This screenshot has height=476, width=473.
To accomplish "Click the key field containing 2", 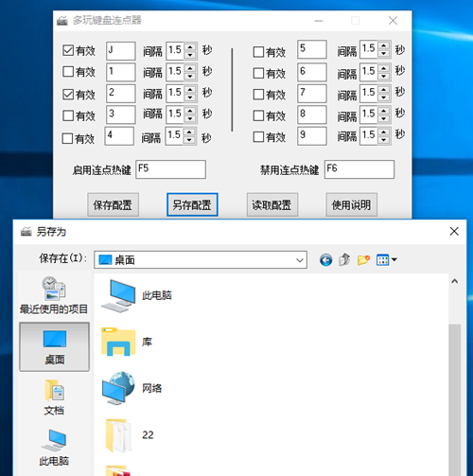I will pos(121,94).
